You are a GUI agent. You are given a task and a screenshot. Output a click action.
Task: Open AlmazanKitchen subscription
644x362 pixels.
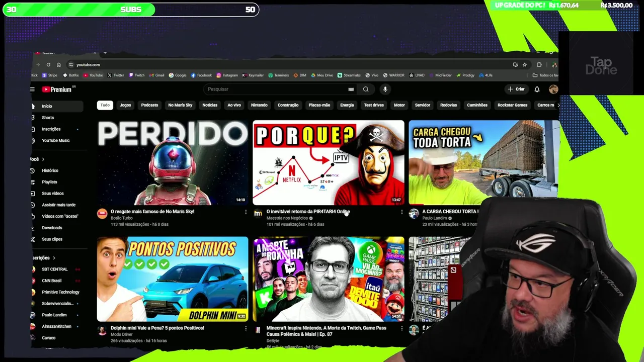pos(55,326)
